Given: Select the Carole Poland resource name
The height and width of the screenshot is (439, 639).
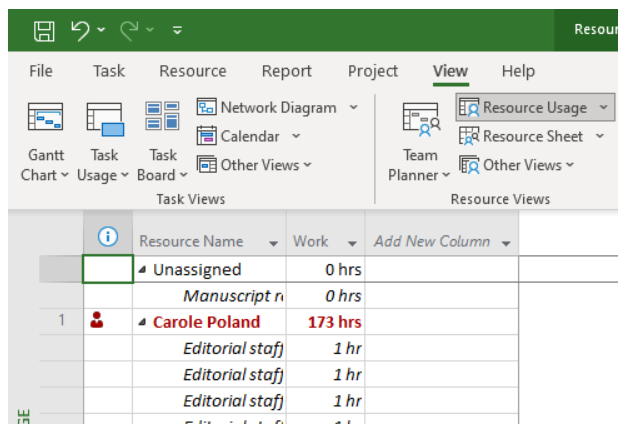Looking at the screenshot, I should point(206,322).
